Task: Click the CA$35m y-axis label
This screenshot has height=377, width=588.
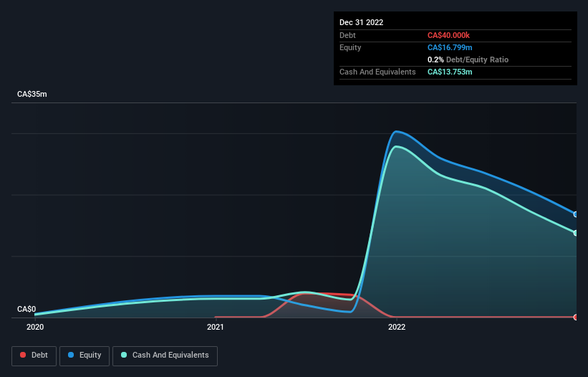Action: click(x=32, y=94)
